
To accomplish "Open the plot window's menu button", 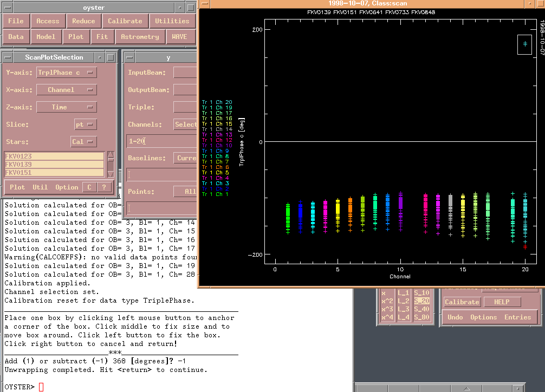I will point(204,4).
